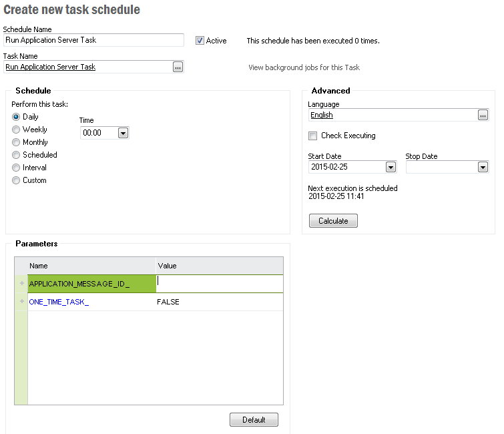Viewport: 504px width, 434px height.
Task: Click plus icon beside APPLICATION_MESSAGE_ID_ row
Action: click(22, 283)
